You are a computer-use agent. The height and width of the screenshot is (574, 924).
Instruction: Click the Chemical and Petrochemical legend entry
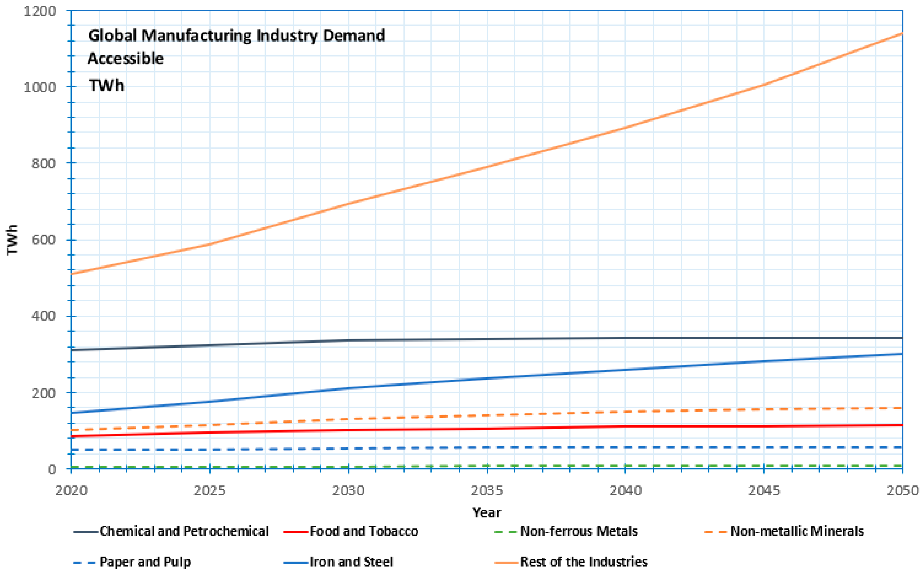(184, 531)
